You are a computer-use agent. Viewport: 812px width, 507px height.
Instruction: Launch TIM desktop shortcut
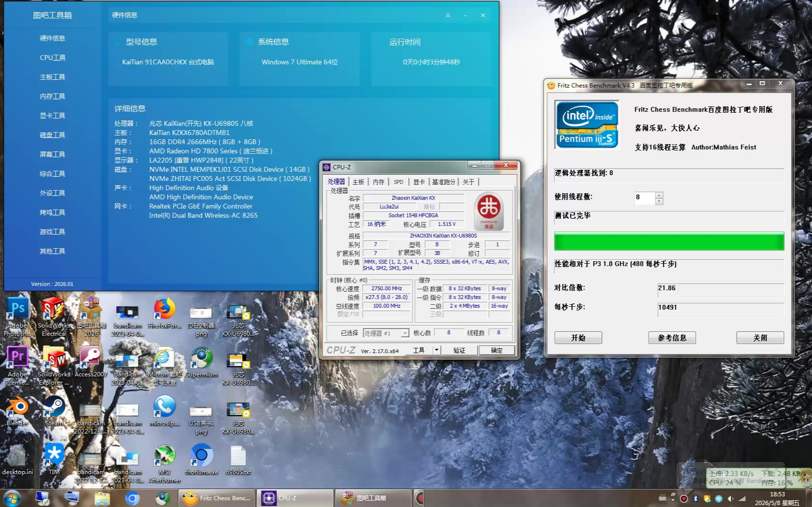(x=54, y=460)
